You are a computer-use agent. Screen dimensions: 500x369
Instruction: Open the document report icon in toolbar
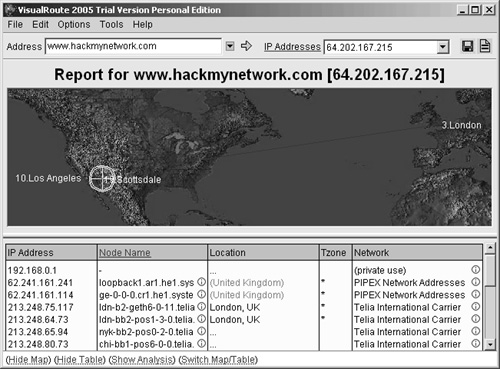[x=485, y=46]
